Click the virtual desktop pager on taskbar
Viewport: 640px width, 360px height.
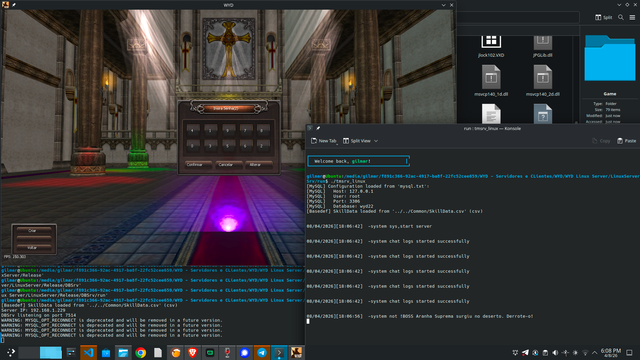(x=40, y=353)
